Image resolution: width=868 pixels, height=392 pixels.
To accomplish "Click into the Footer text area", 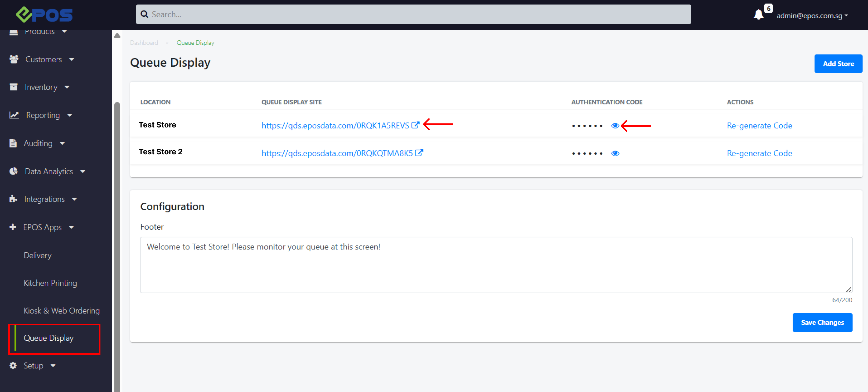I will coord(496,265).
